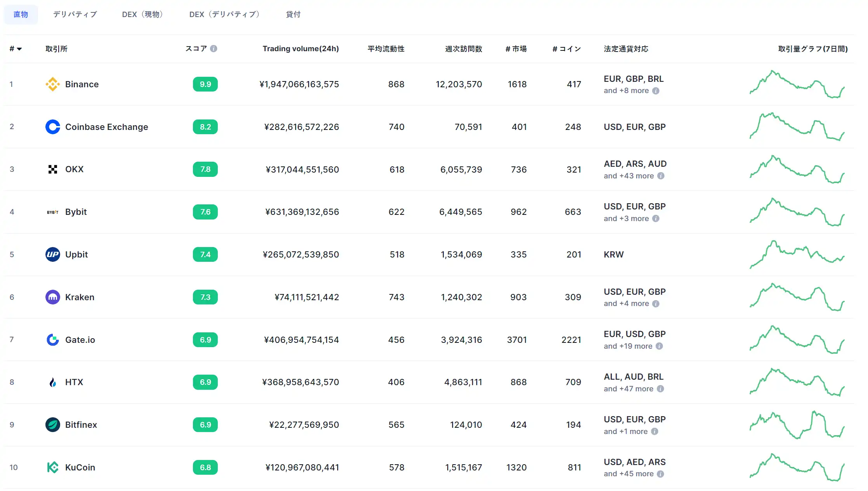
Task: Click Gate.io markets count 3701
Action: pos(517,340)
